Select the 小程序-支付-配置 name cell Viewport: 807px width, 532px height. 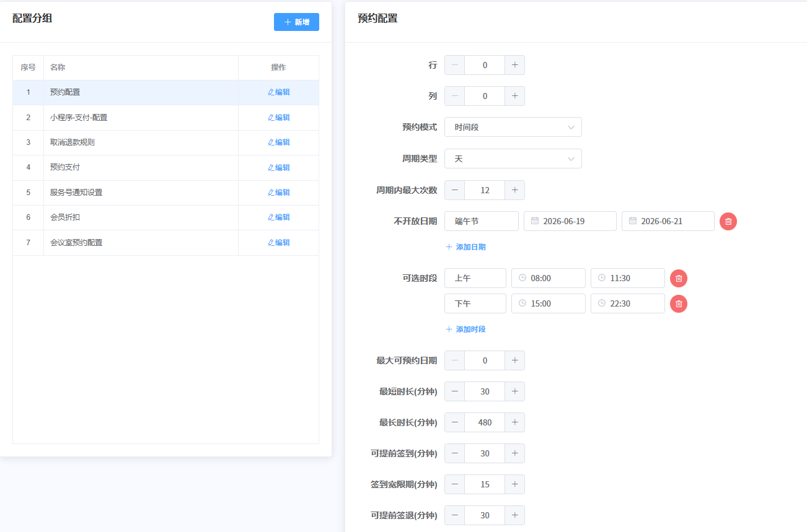141,118
